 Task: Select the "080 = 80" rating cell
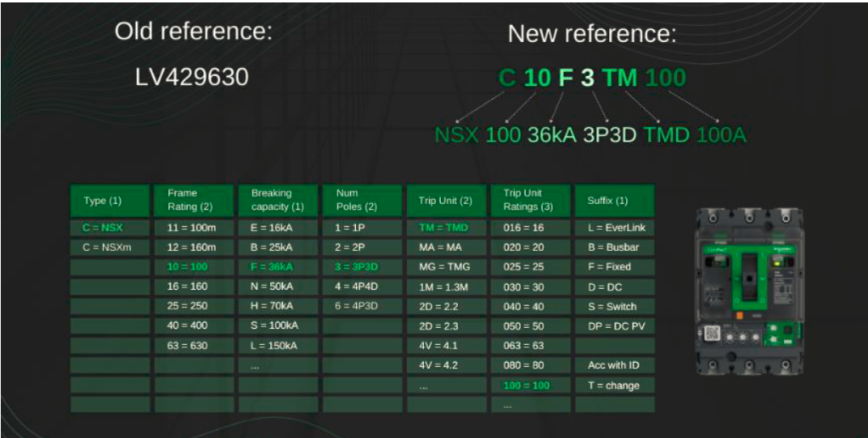[x=531, y=365]
